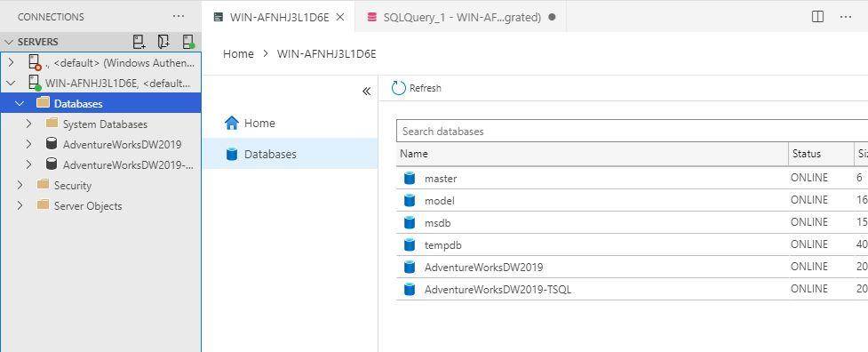Click the AdventureWorksDW2019-TSQL icon in database table

pos(410,289)
